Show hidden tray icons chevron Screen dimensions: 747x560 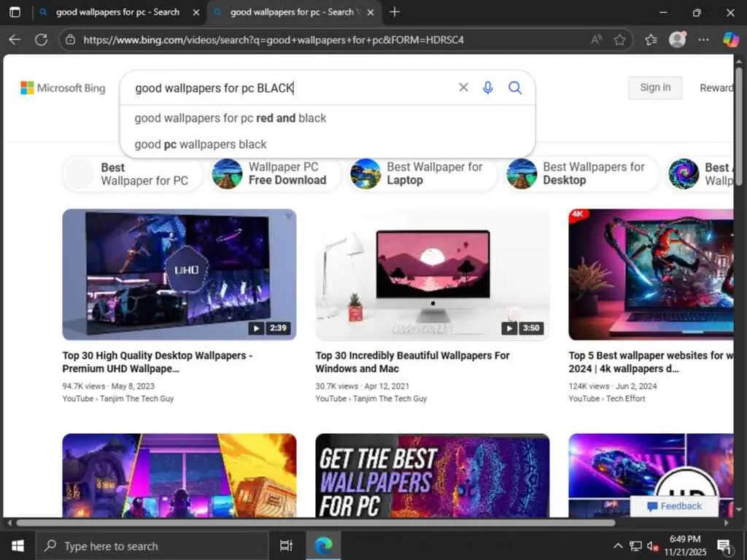coord(618,545)
